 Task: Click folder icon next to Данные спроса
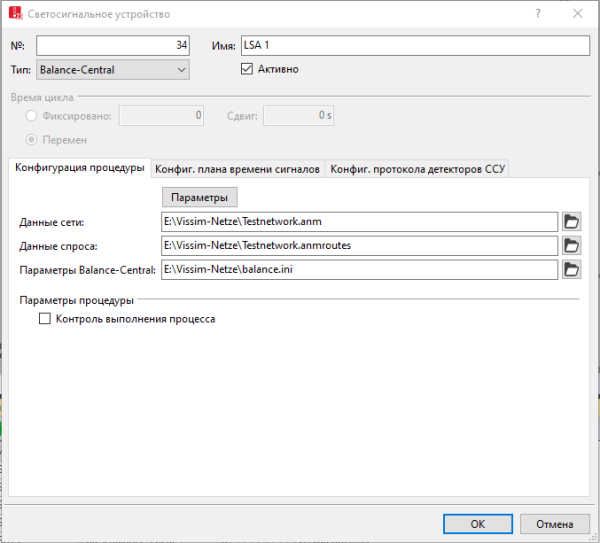[571, 245]
